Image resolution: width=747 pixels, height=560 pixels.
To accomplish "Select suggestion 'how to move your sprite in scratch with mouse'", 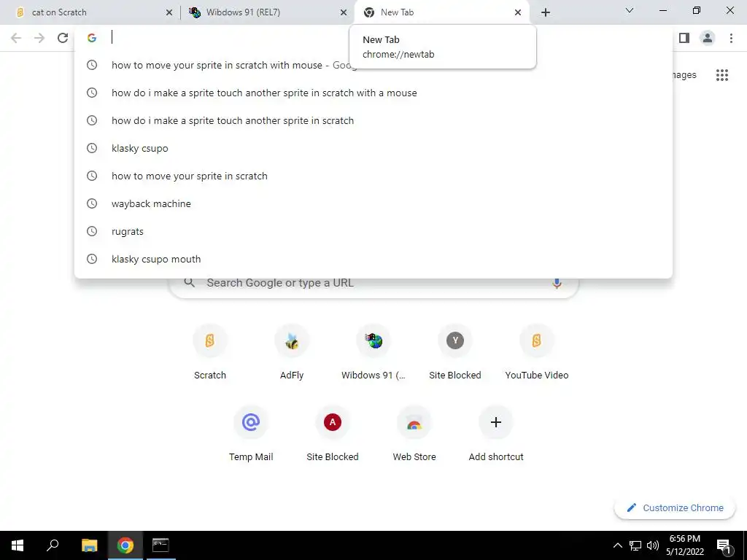I will 373,65.
